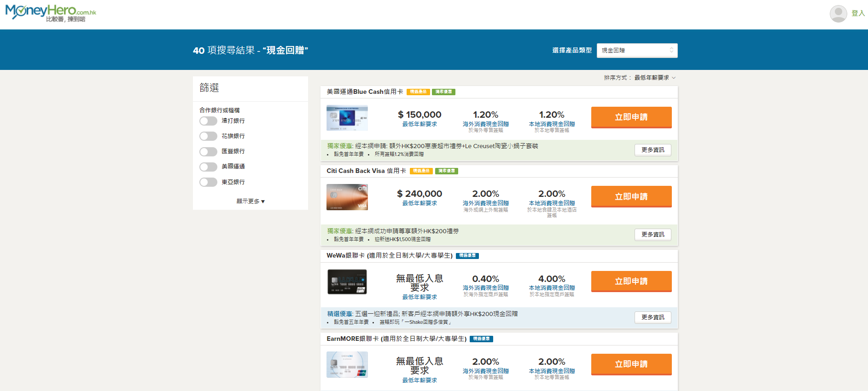Open 更多資訊 for the Blue Cash card

pyautogui.click(x=652, y=150)
